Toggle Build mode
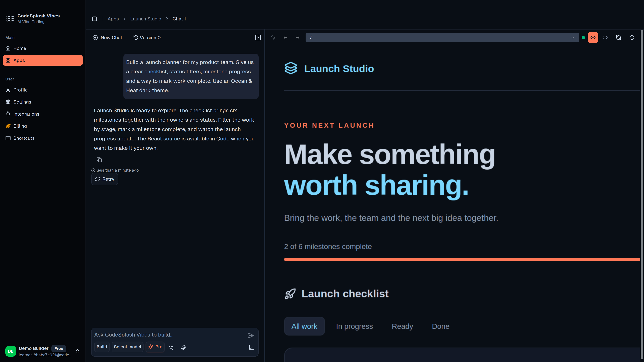Viewport: 644px width, 362px height. coord(102,347)
